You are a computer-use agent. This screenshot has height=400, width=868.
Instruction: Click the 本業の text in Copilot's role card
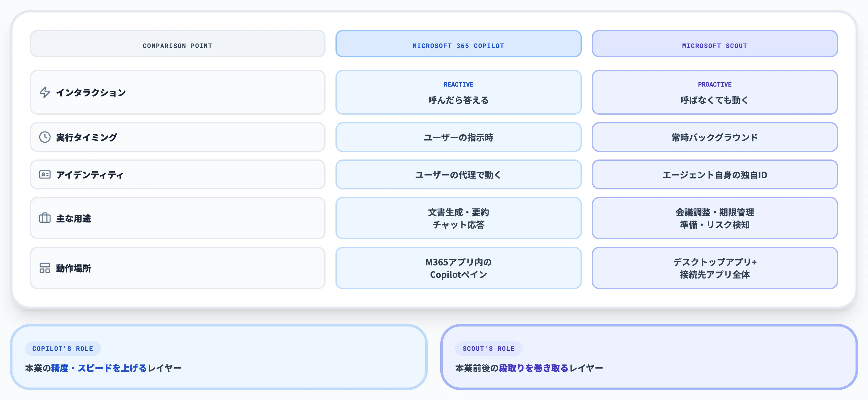(38, 368)
